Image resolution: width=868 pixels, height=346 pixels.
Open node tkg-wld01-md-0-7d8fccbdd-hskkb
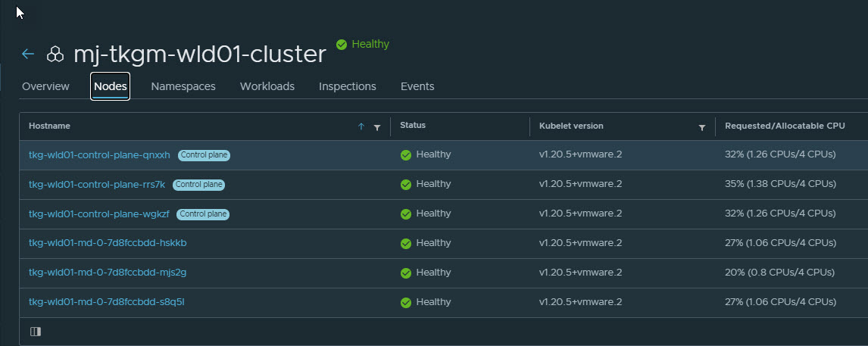click(108, 243)
